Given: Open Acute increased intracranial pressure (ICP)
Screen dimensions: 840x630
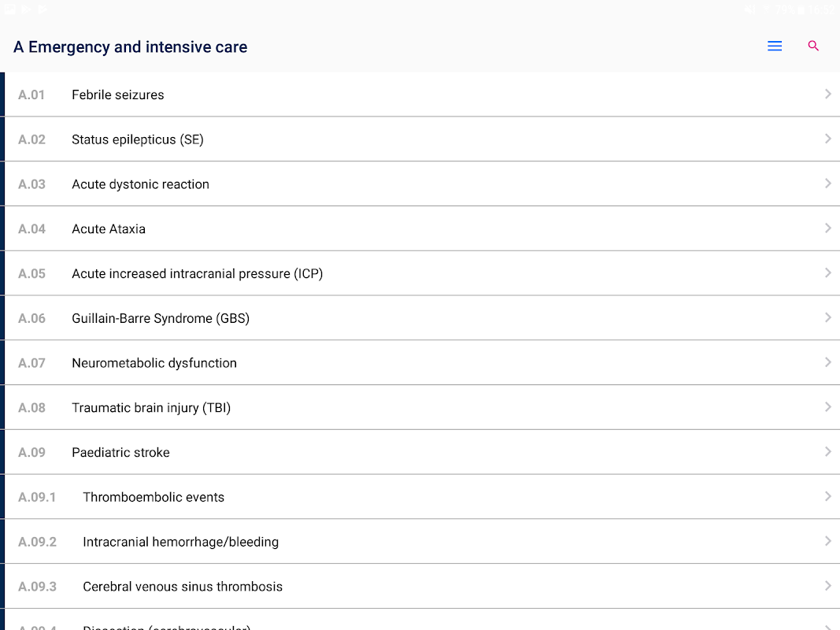Looking at the screenshot, I should [197, 274].
